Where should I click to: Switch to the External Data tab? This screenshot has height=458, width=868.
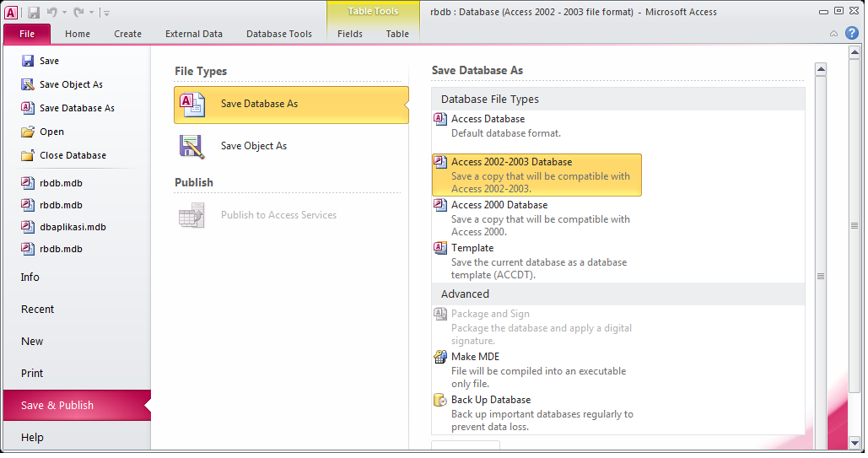pyautogui.click(x=194, y=34)
